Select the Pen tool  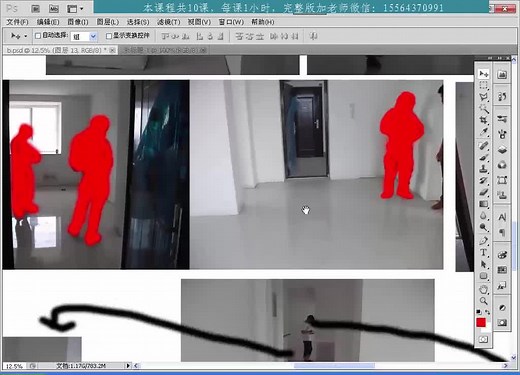483,241
